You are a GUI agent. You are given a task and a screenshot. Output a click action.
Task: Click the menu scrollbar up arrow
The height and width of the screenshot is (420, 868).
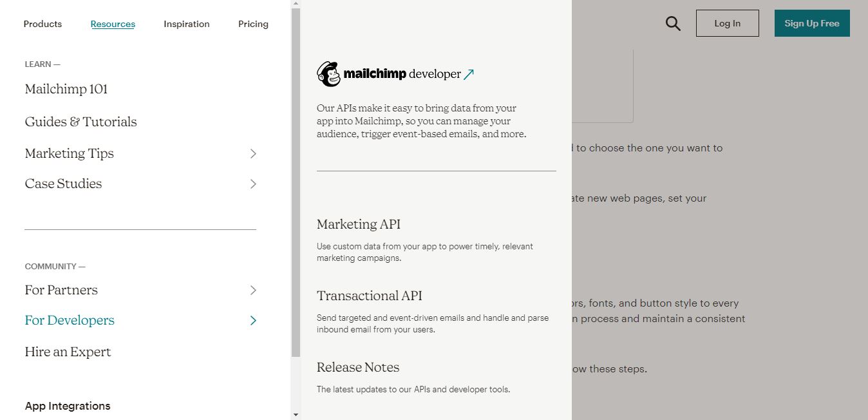(x=296, y=4)
